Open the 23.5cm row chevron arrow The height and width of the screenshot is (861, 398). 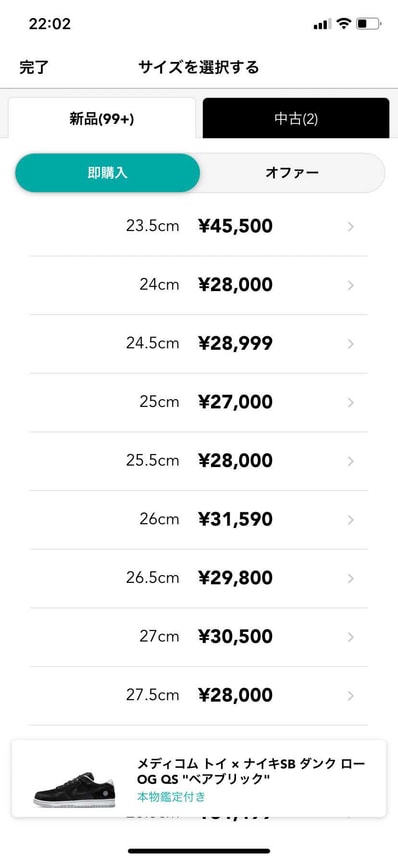(x=351, y=226)
